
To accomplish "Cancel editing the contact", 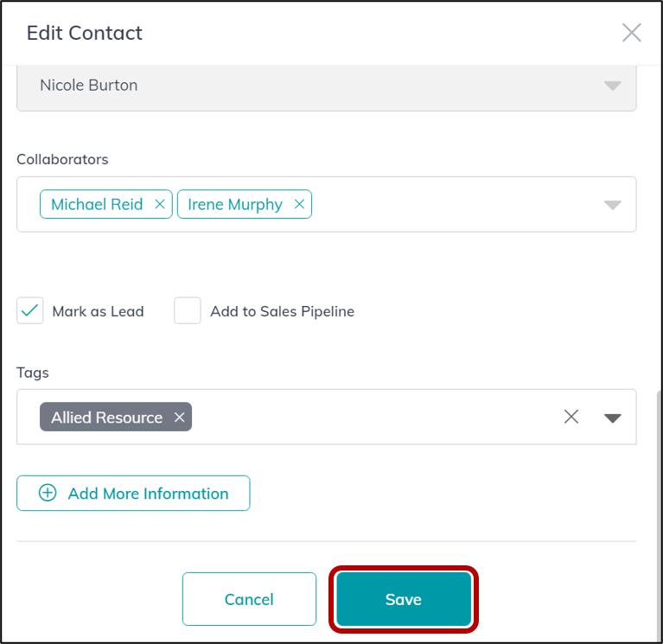I will coord(249,599).
